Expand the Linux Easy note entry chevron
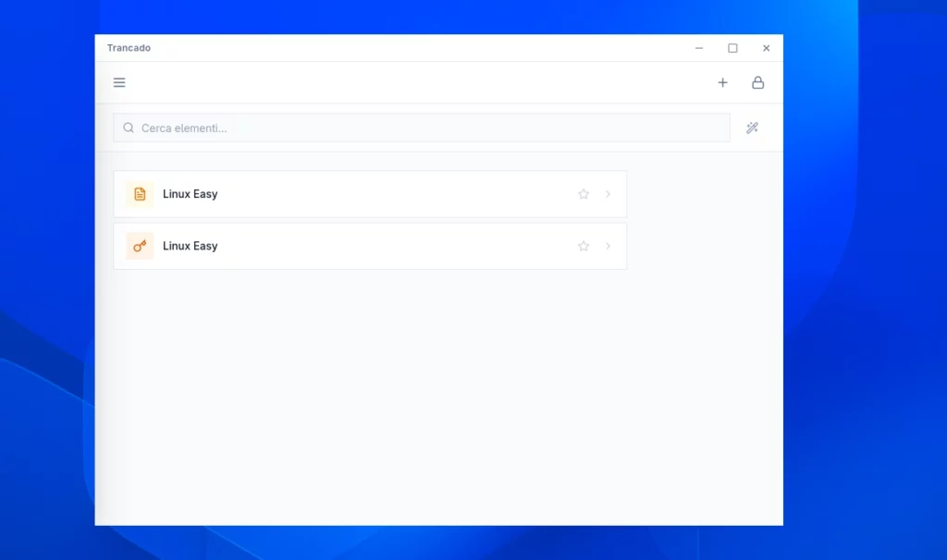 609,194
